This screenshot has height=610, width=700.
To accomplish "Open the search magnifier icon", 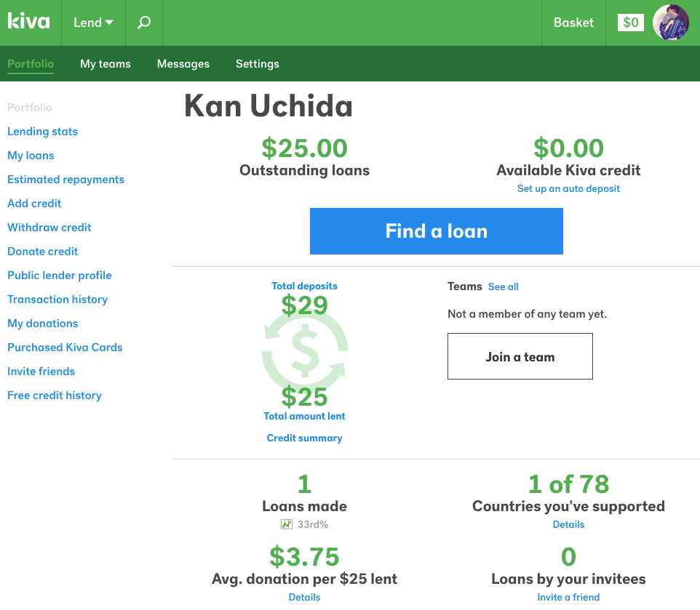I will pos(144,23).
